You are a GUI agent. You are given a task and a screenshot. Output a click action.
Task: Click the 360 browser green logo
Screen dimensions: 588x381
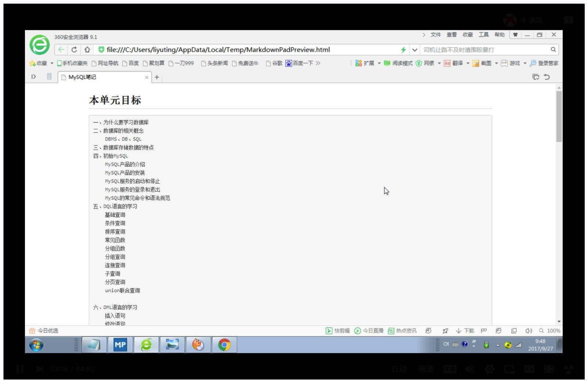click(40, 45)
